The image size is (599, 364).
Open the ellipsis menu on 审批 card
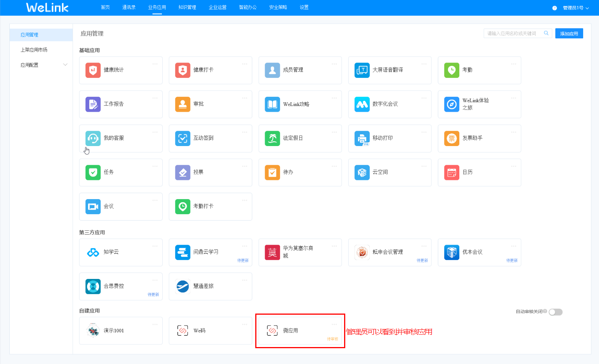click(x=245, y=98)
